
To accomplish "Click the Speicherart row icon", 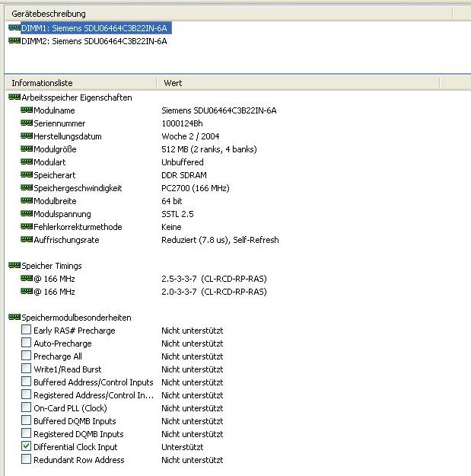I will [27, 174].
